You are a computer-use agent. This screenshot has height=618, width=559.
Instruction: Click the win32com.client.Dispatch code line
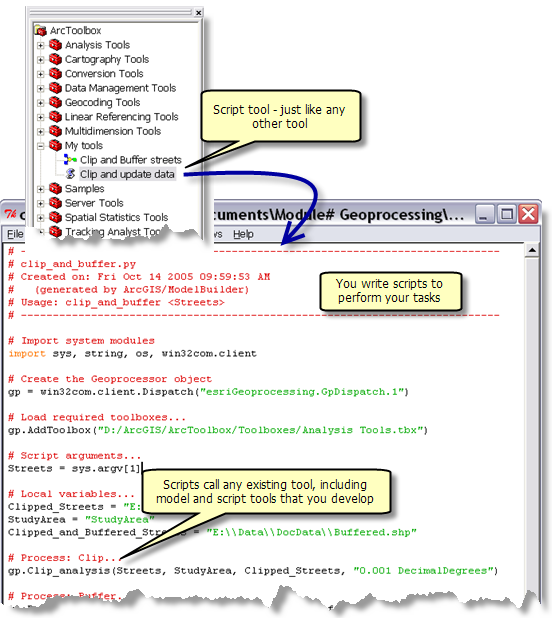tap(209, 392)
